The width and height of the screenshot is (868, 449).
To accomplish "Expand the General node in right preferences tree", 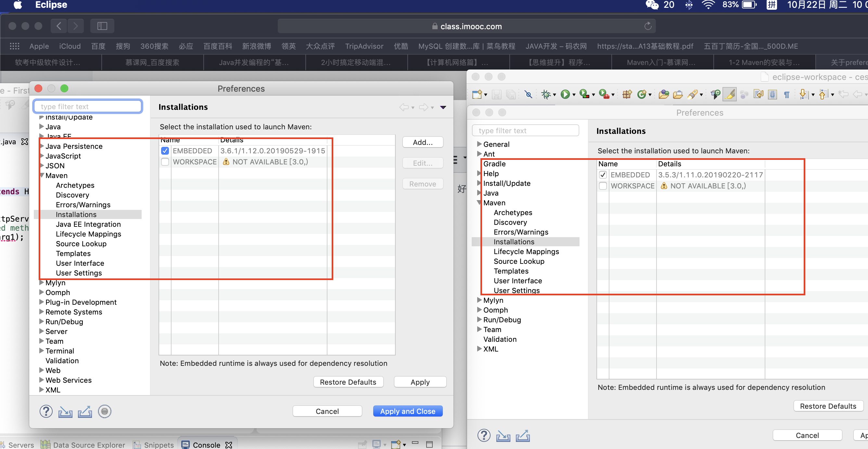I will 479,144.
